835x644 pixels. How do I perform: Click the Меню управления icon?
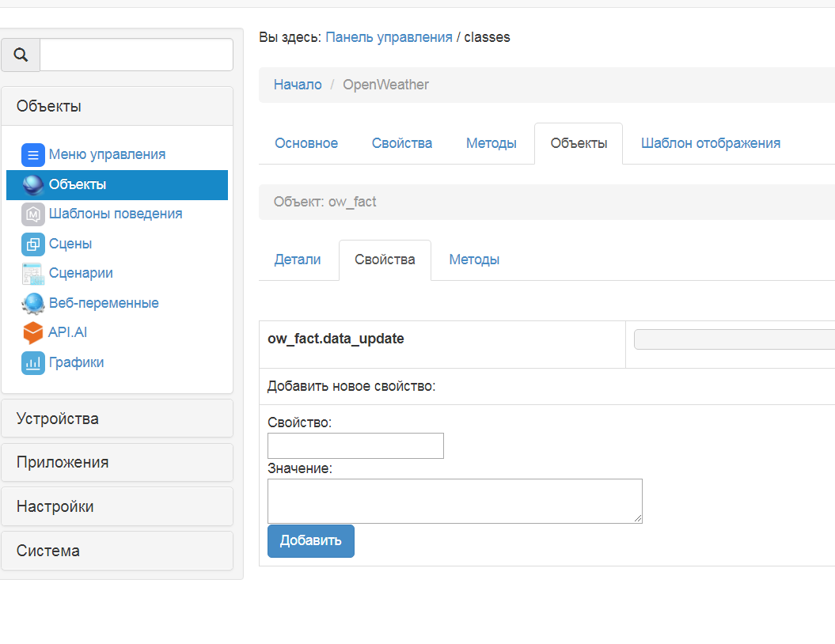pyautogui.click(x=33, y=154)
